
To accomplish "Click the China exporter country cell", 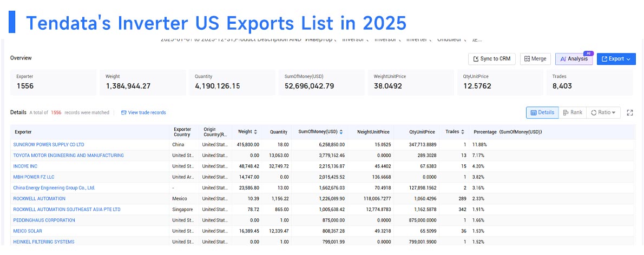I will click(178, 145).
